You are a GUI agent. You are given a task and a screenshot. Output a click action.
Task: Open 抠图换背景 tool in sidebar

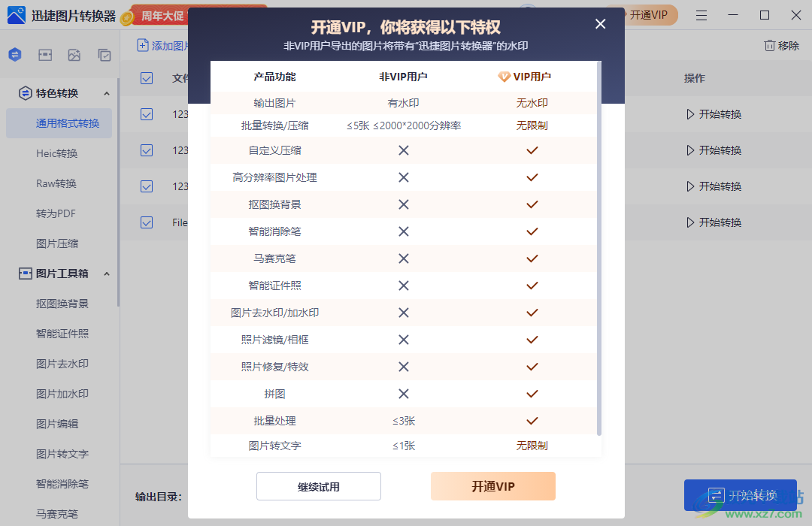62,304
